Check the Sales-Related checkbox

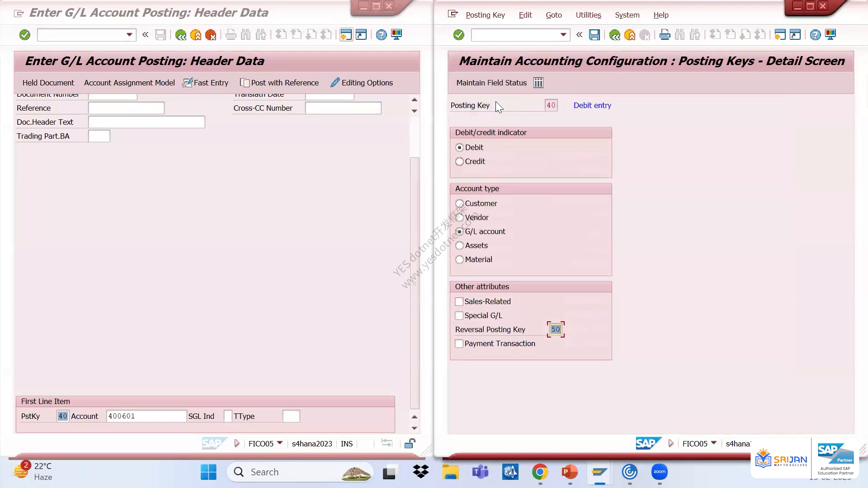point(459,301)
